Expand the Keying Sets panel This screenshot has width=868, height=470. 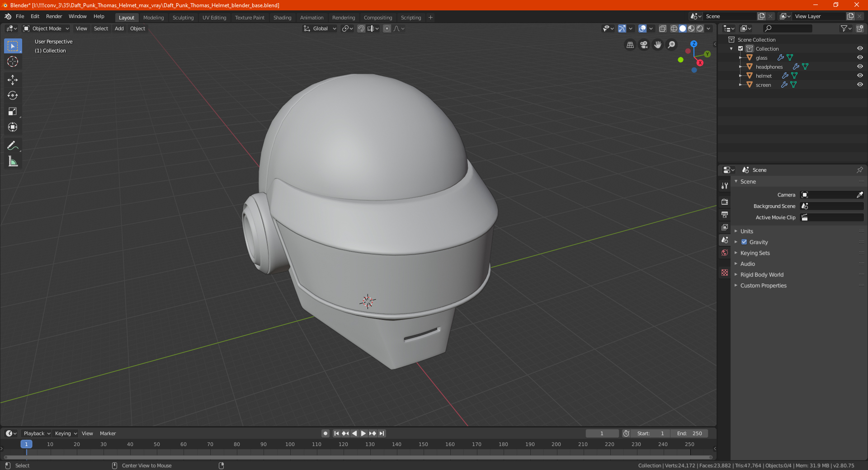[x=755, y=253]
